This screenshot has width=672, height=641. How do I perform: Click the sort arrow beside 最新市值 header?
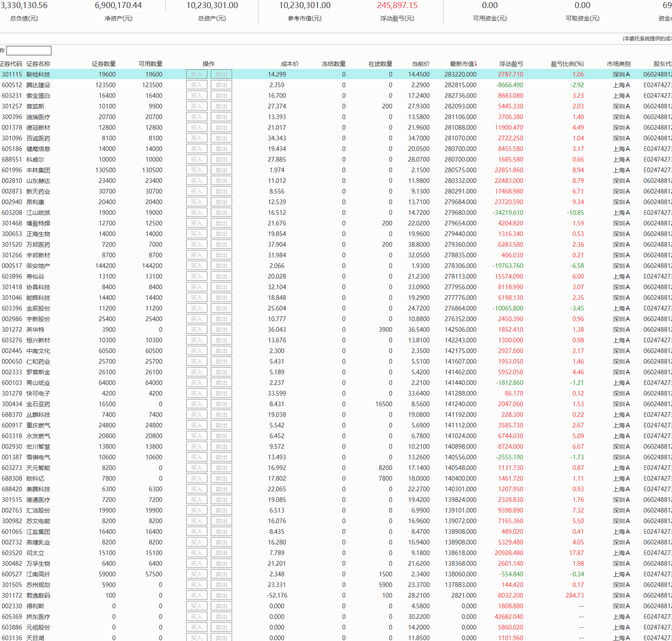tap(476, 64)
